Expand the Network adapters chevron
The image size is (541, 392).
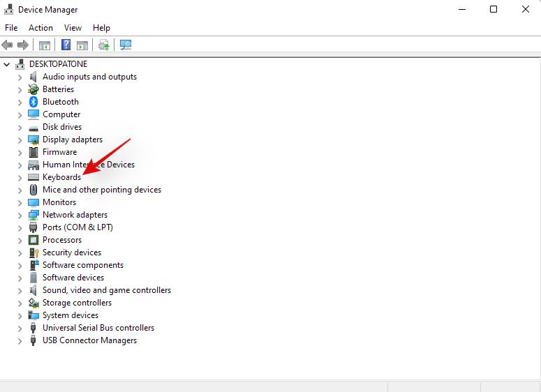pos(20,215)
